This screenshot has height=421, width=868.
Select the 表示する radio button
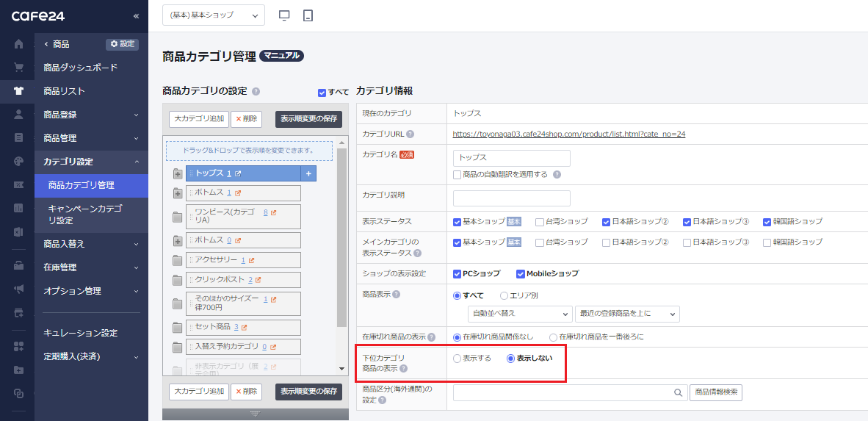[x=457, y=358]
